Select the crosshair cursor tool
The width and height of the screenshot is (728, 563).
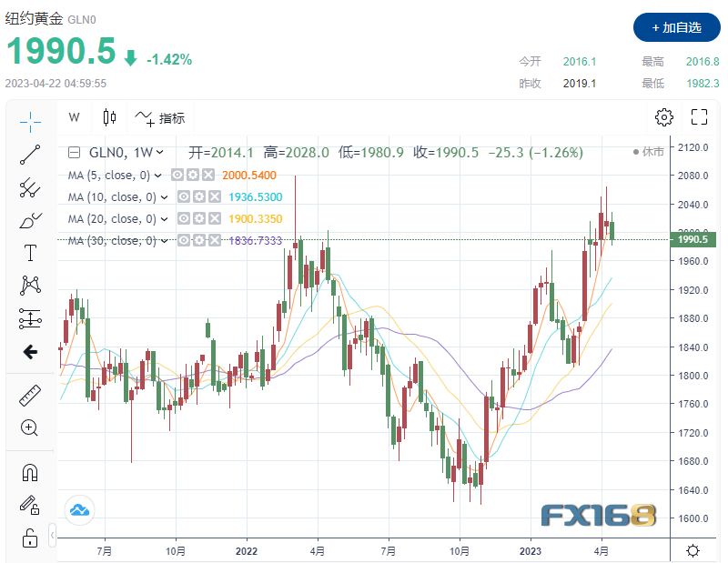[x=30, y=119]
